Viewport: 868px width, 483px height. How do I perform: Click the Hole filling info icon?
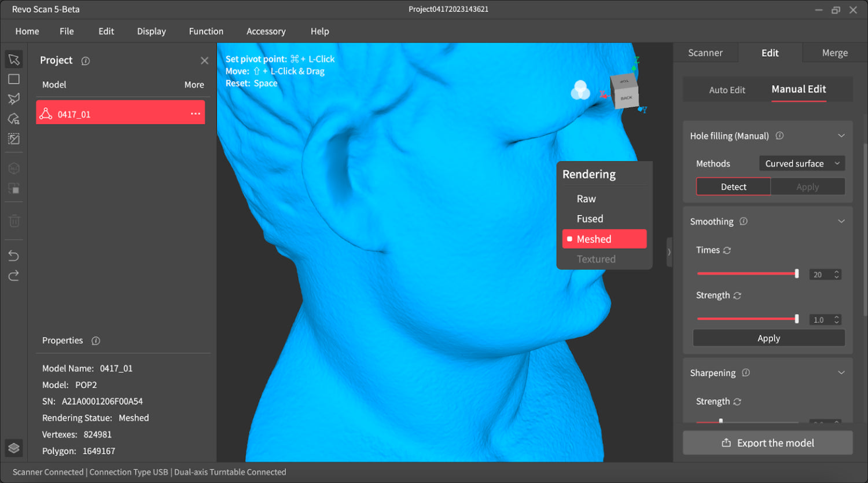pyautogui.click(x=779, y=136)
